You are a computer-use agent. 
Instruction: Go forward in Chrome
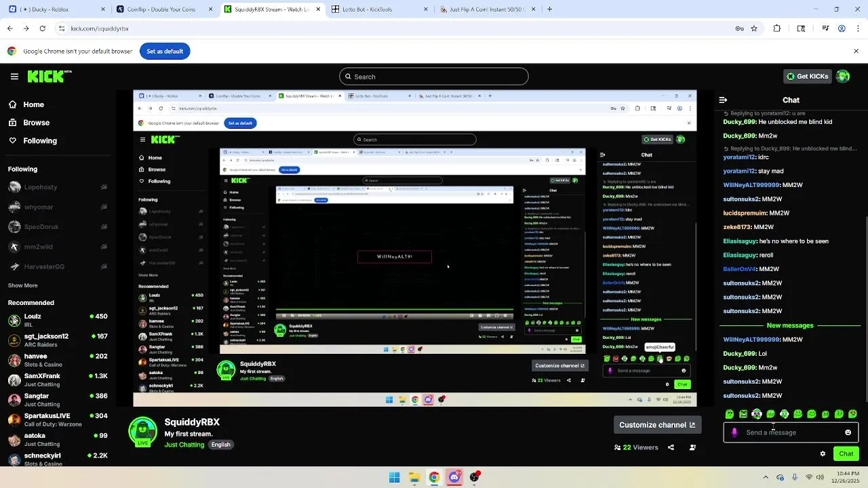point(26,28)
